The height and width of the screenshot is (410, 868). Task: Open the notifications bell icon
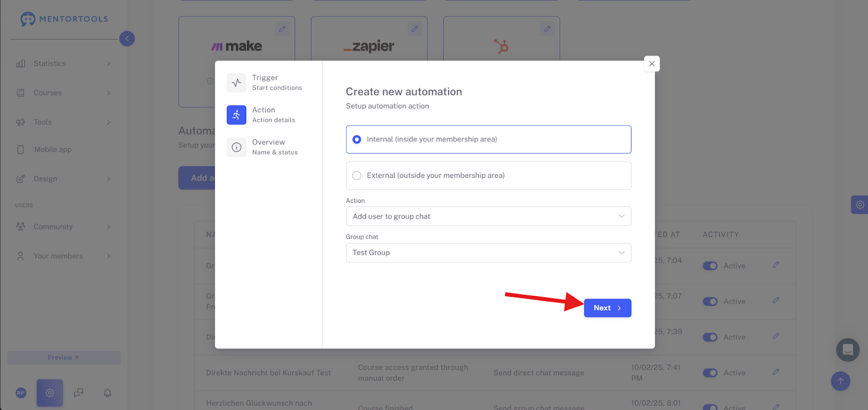click(x=107, y=393)
